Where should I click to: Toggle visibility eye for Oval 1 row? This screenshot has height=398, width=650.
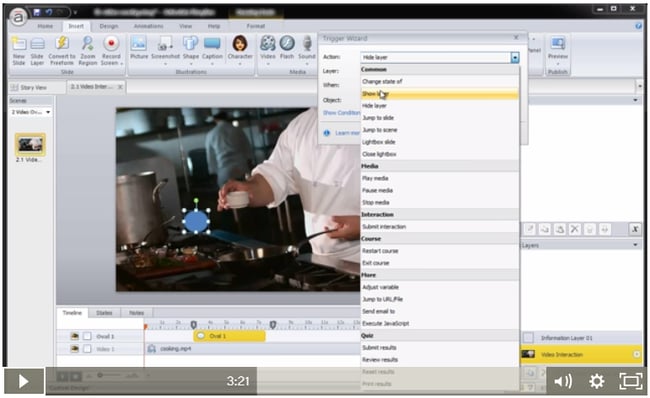[74, 336]
